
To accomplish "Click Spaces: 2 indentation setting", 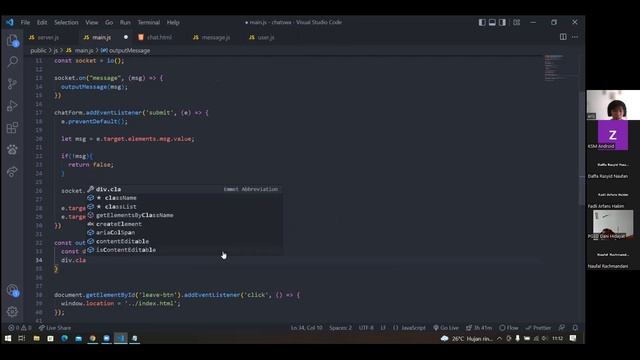I will (340, 328).
